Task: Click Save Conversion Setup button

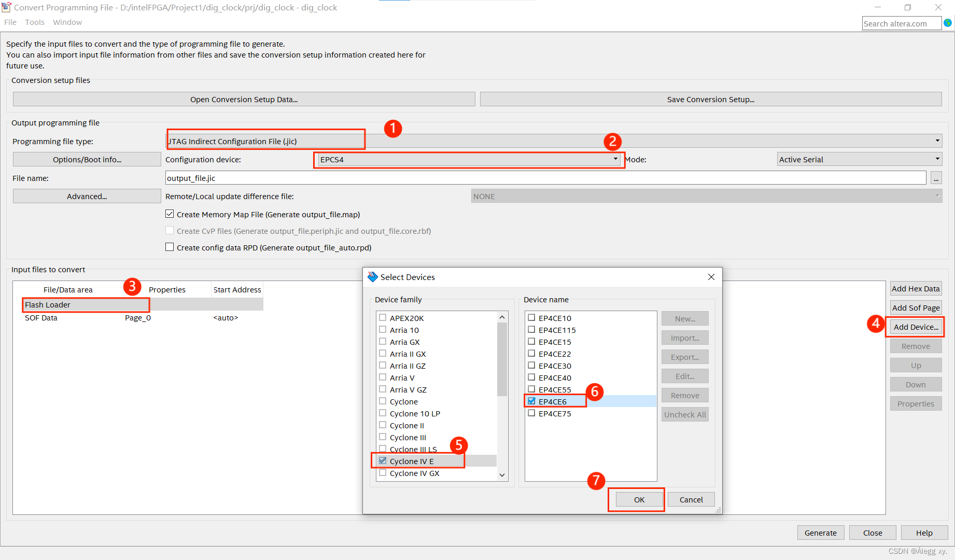Action: pyautogui.click(x=711, y=99)
